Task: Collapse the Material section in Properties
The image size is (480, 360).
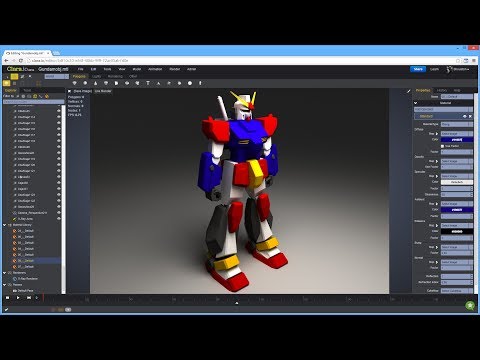Action: pos(416,103)
